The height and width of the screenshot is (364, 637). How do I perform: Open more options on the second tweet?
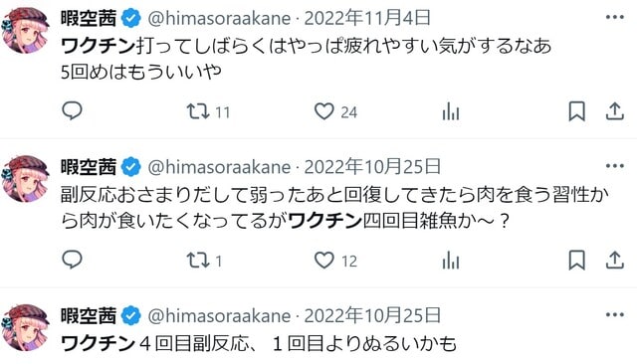[615, 166]
